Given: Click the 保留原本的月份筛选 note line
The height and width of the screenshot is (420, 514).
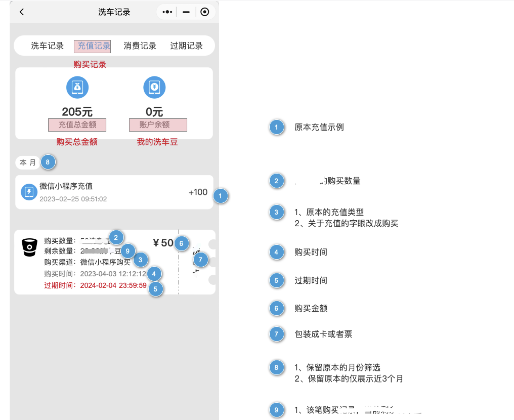Looking at the screenshot, I should coord(337,367).
